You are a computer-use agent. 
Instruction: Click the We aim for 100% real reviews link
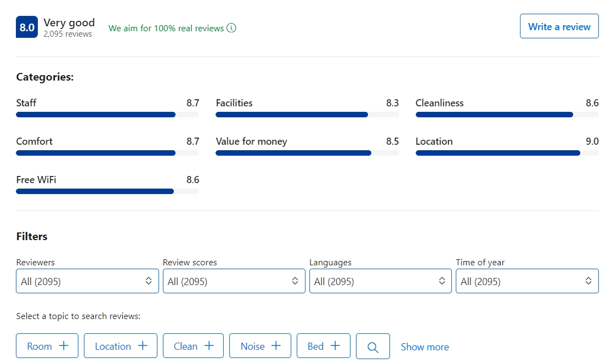(166, 28)
